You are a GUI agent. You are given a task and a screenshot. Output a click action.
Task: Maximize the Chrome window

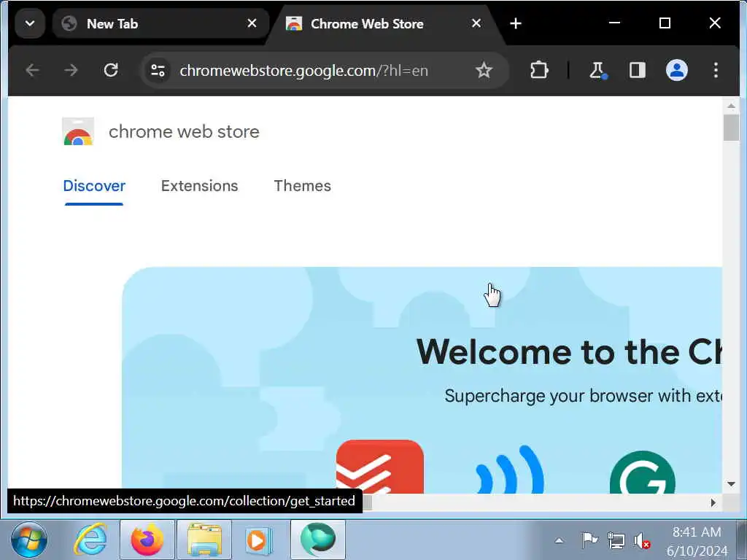click(x=665, y=23)
